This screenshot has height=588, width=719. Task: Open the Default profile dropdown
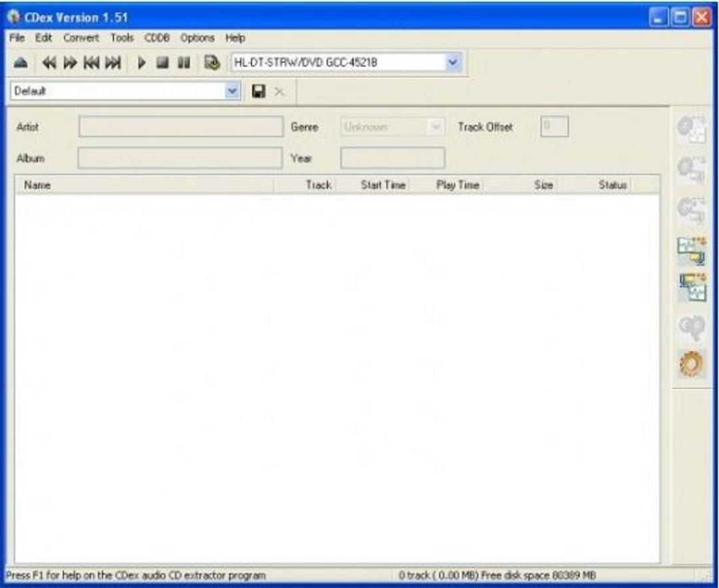[x=232, y=91]
